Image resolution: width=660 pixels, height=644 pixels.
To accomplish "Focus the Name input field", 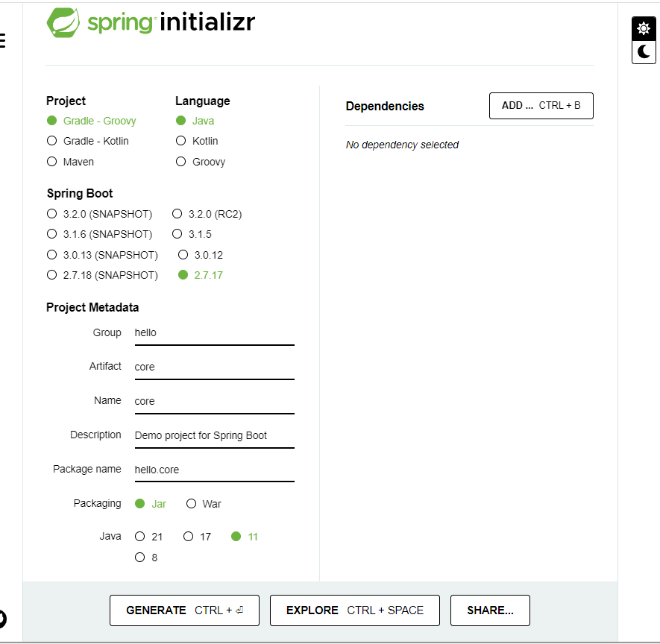I will [x=214, y=402].
